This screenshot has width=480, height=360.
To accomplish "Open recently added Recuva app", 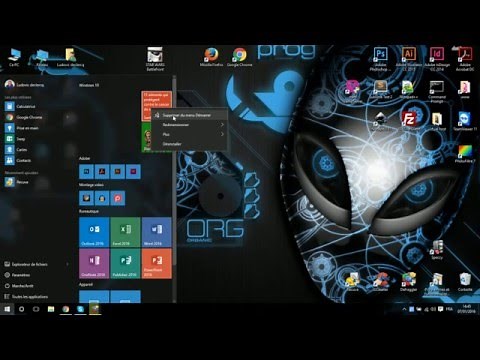I will tap(37, 182).
